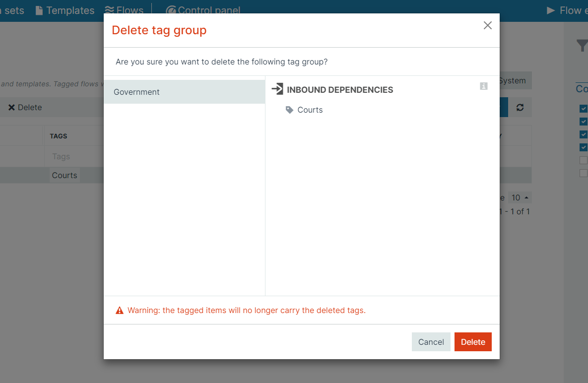
Task: Open the page size 10 dropdown
Action: coord(520,197)
